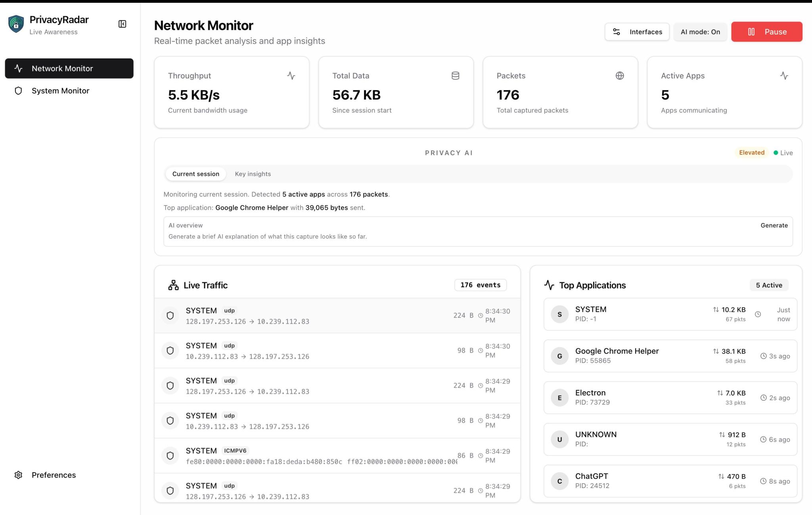This screenshot has width=812, height=515.
Task: Click the U avatar of UNKNOWN app
Action: pos(559,439)
